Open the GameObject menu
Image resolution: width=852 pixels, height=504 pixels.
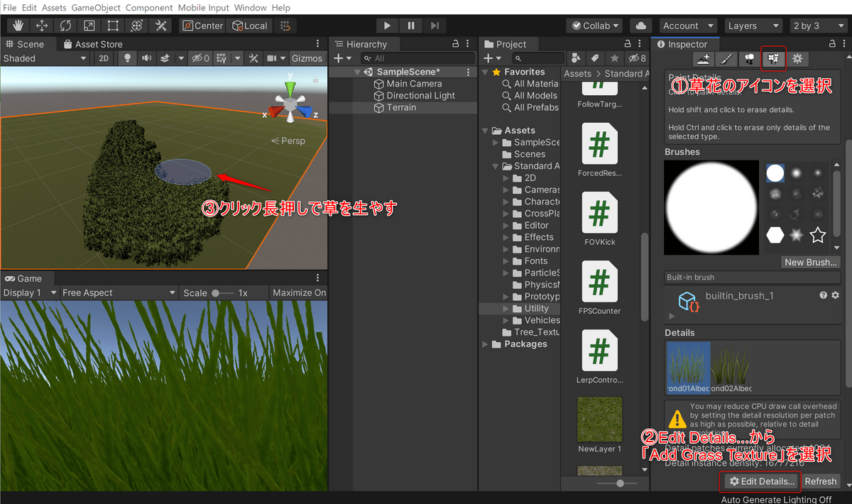(x=96, y=8)
